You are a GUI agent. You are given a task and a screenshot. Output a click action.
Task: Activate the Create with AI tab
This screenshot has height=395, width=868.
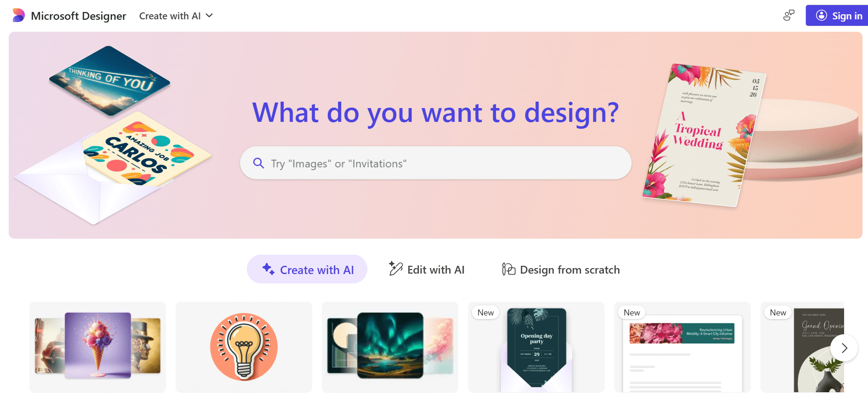[x=307, y=269]
